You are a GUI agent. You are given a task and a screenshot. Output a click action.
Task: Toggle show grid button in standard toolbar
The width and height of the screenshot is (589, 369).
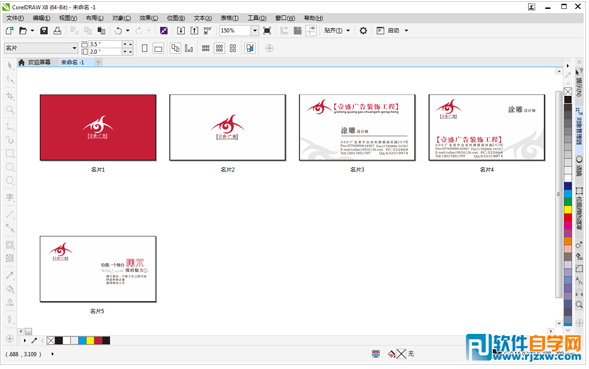click(x=298, y=31)
